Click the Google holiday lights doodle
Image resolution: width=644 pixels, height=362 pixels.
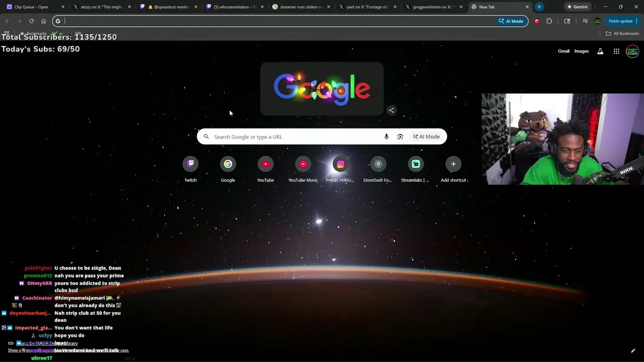[322, 89]
